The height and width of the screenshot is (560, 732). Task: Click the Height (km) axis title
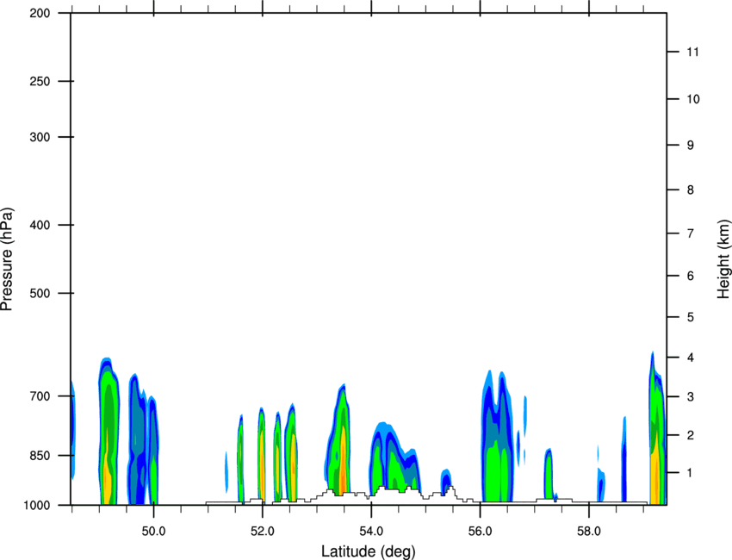(x=723, y=258)
